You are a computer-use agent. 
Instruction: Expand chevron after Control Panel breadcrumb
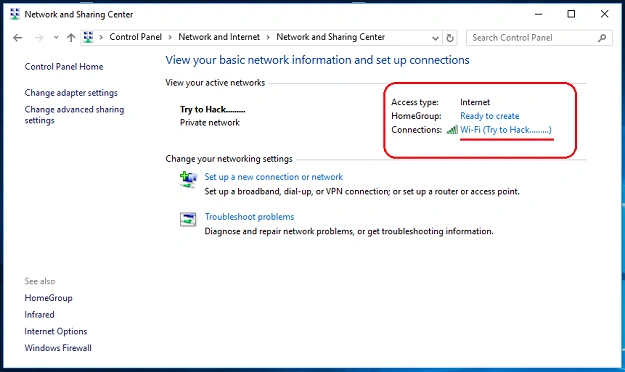(x=170, y=37)
